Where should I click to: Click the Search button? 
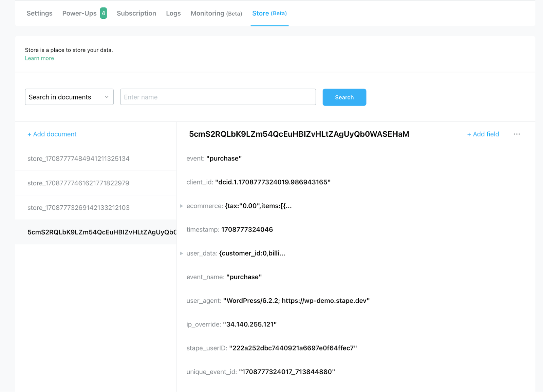[344, 97]
